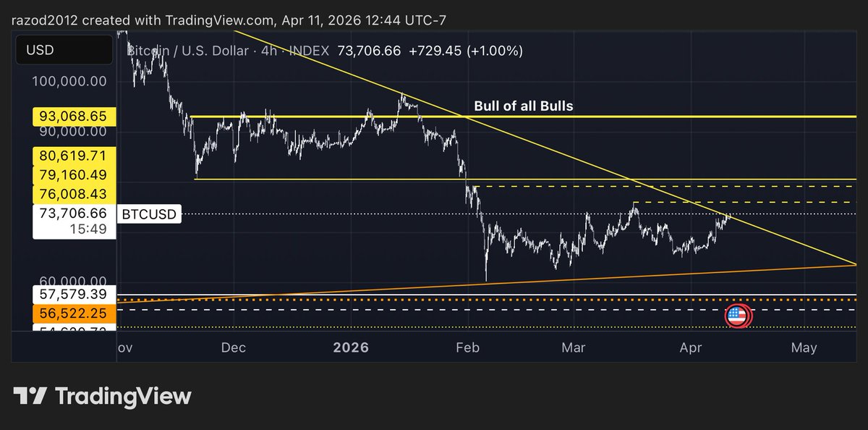Open the USD currency selector
Viewport: 868px width, 430px height.
click(x=64, y=50)
